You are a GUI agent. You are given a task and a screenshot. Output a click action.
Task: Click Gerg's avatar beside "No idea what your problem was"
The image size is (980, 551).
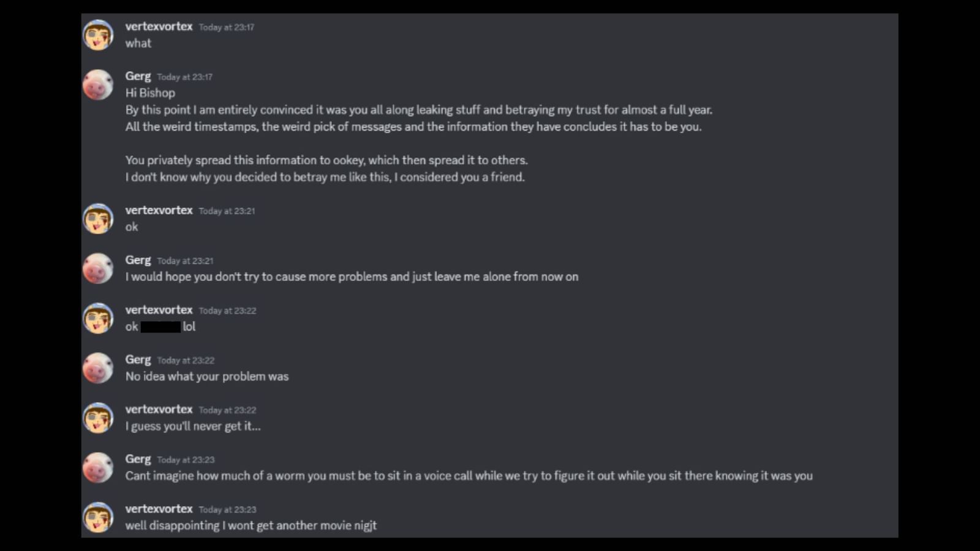point(97,367)
